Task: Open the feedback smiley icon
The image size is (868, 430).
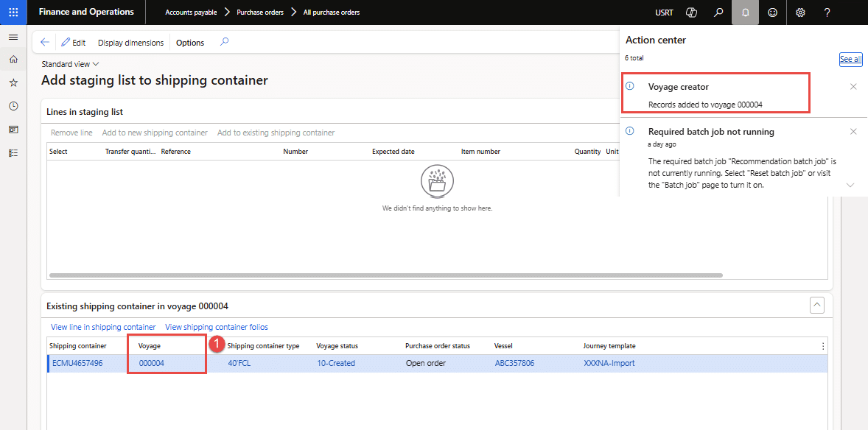Action: click(772, 13)
